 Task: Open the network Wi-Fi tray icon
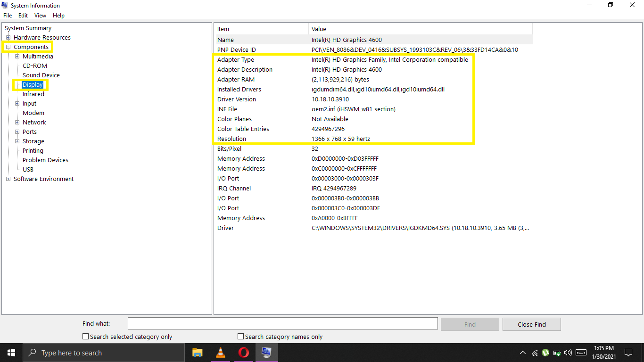coord(535,353)
